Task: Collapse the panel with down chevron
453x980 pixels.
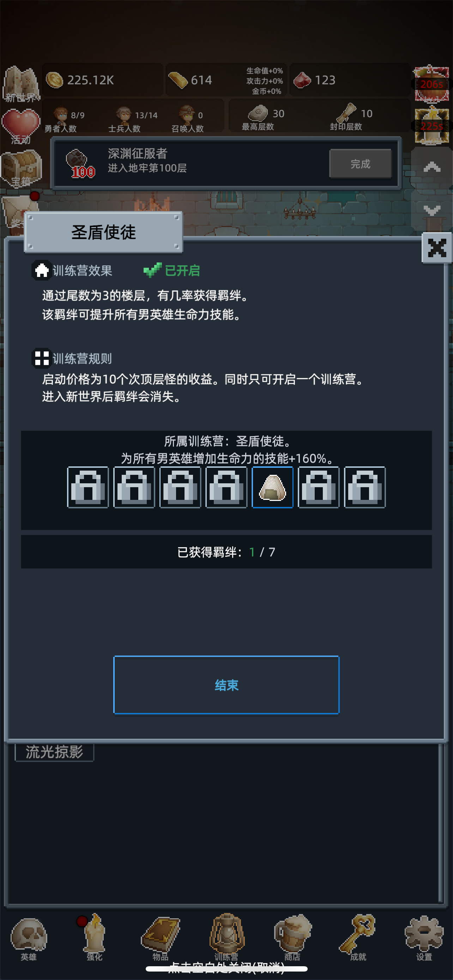Action: (x=432, y=210)
